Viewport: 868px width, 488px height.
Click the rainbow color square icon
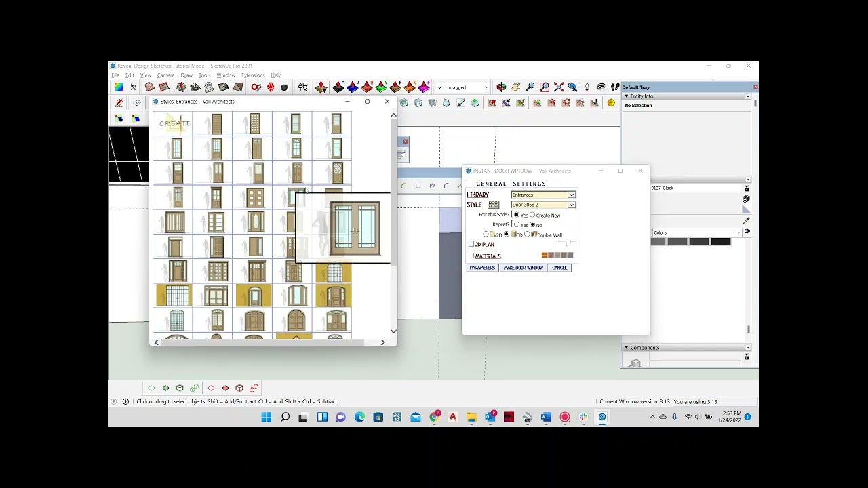click(119, 87)
